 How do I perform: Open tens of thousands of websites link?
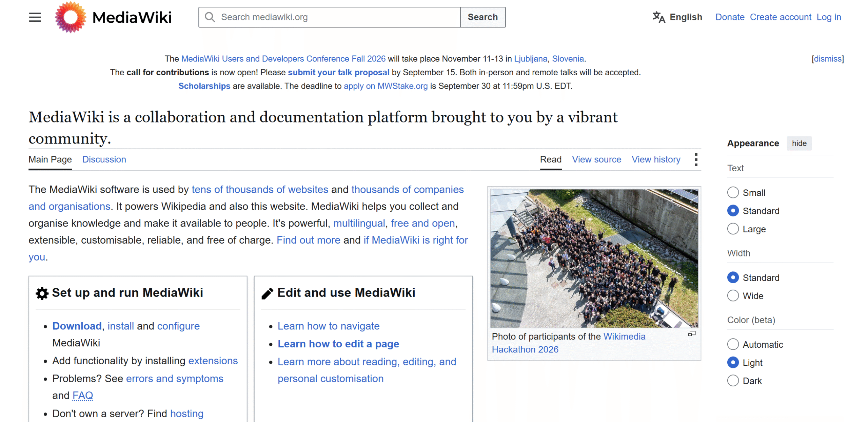tap(260, 189)
